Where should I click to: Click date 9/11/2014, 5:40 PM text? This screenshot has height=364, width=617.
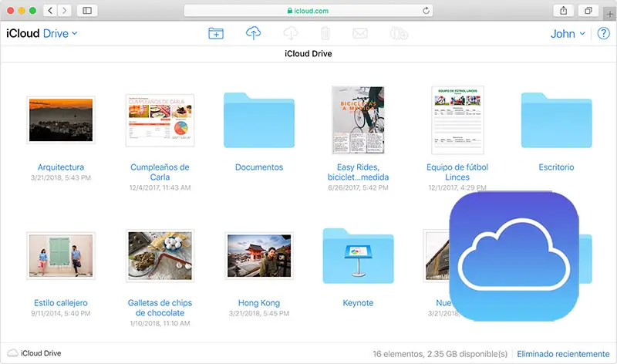(x=61, y=314)
